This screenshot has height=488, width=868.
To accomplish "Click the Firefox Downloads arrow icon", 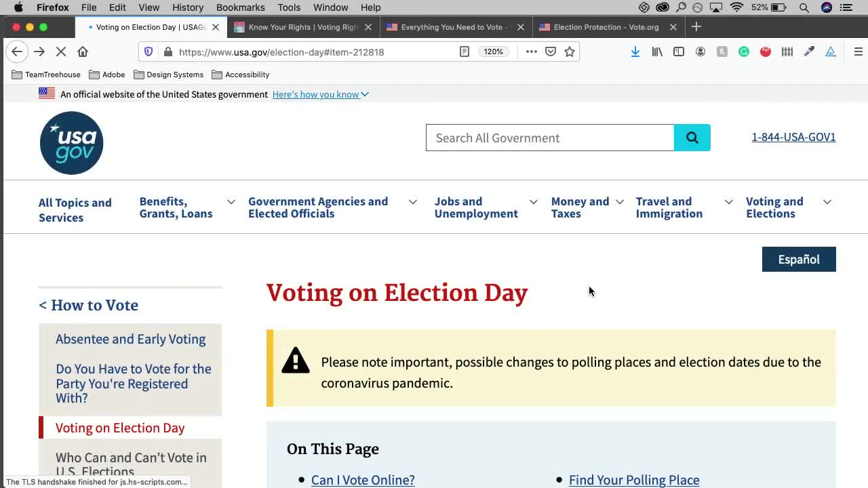I will point(635,52).
